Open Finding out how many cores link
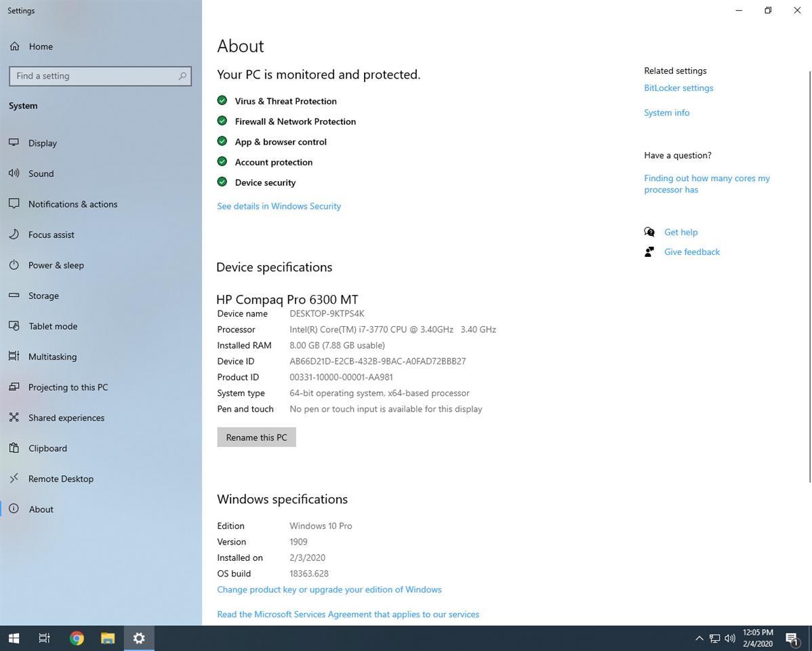812x651 pixels. [707, 184]
